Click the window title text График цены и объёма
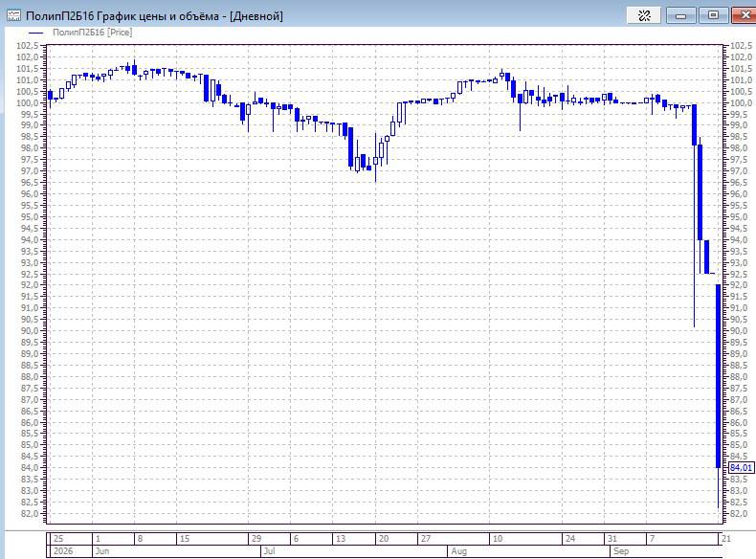This screenshot has height=559, width=756. tap(158, 16)
